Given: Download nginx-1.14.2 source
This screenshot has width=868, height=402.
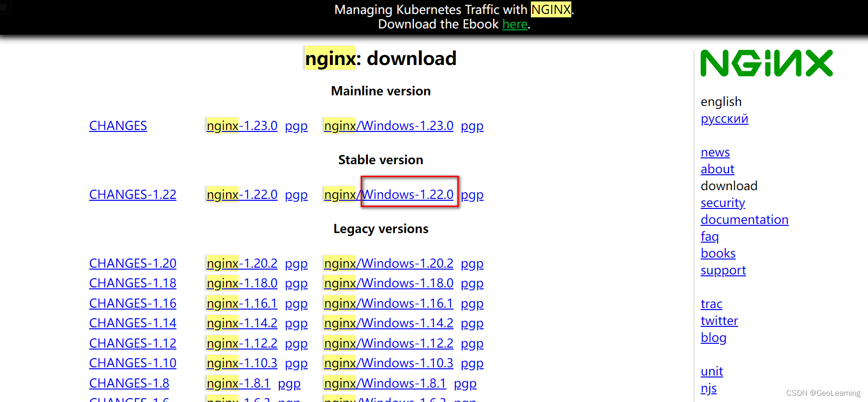Looking at the screenshot, I should click(x=242, y=323).
